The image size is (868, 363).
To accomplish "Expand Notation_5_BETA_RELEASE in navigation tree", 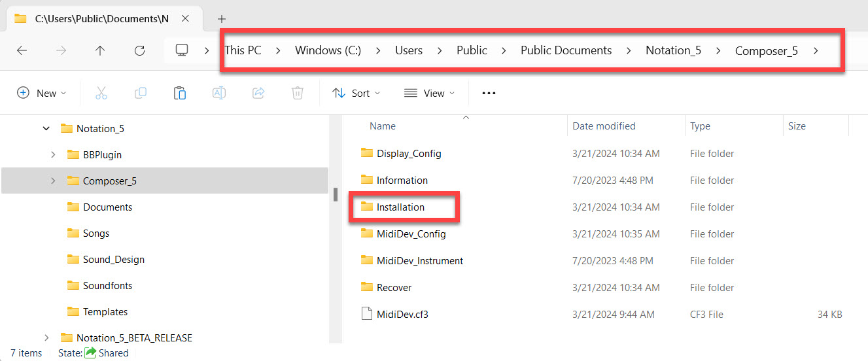I will [x=46, y=338].
